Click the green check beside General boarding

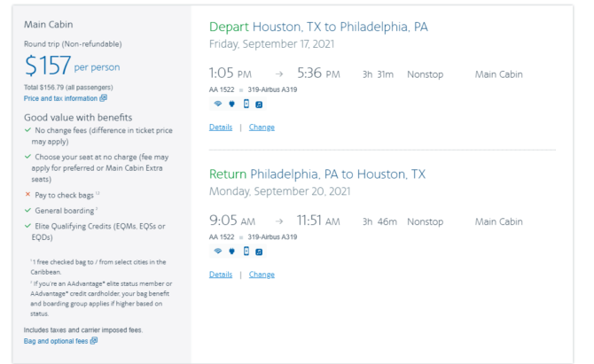[x=27, y=210]
